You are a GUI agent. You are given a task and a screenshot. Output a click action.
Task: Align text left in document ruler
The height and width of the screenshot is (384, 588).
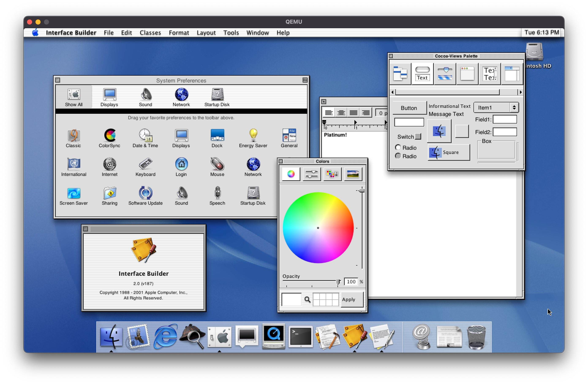click(x=329, y=113)
